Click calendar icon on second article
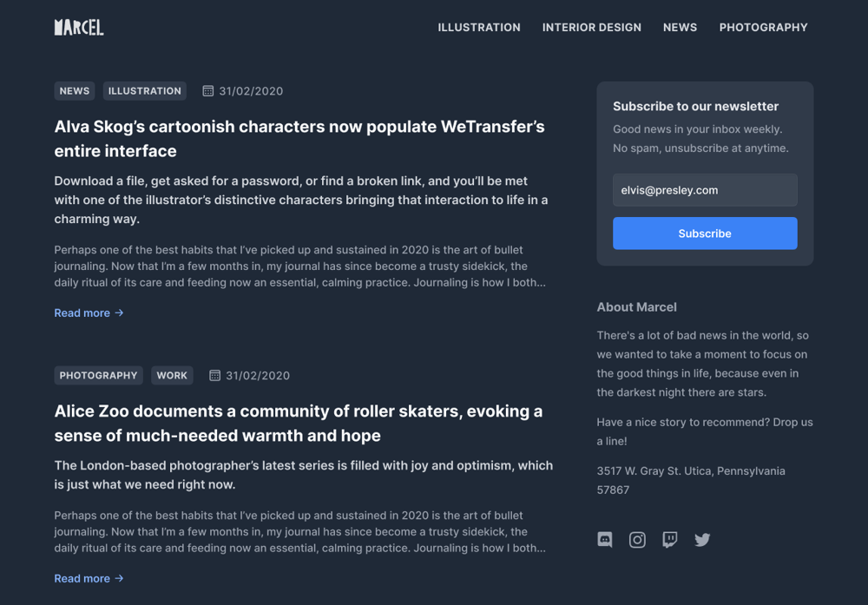 [x=214, y=375]
